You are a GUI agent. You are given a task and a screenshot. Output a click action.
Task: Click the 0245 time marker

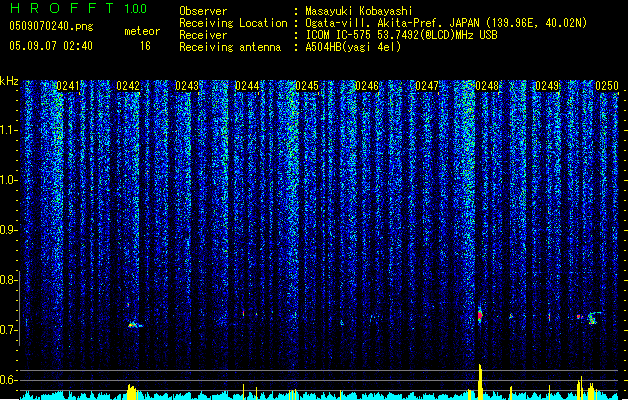[307, 86]
